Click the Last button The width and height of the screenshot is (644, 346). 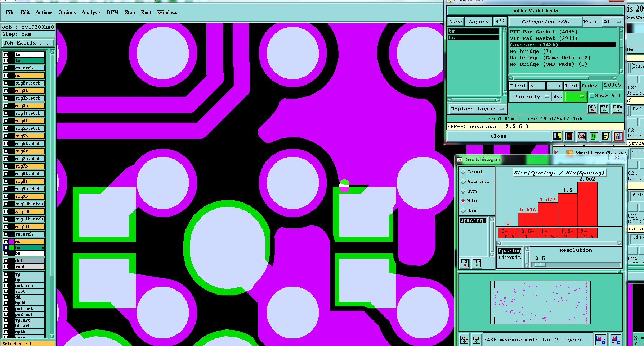[x=572, y=86]
